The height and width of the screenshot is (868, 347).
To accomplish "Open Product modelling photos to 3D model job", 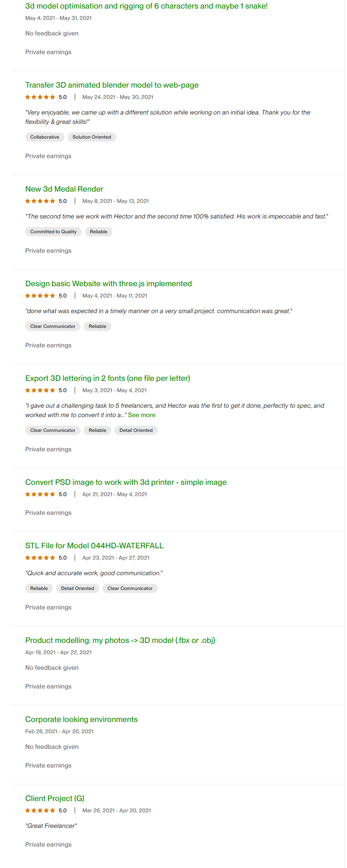I will coord(120,641).
